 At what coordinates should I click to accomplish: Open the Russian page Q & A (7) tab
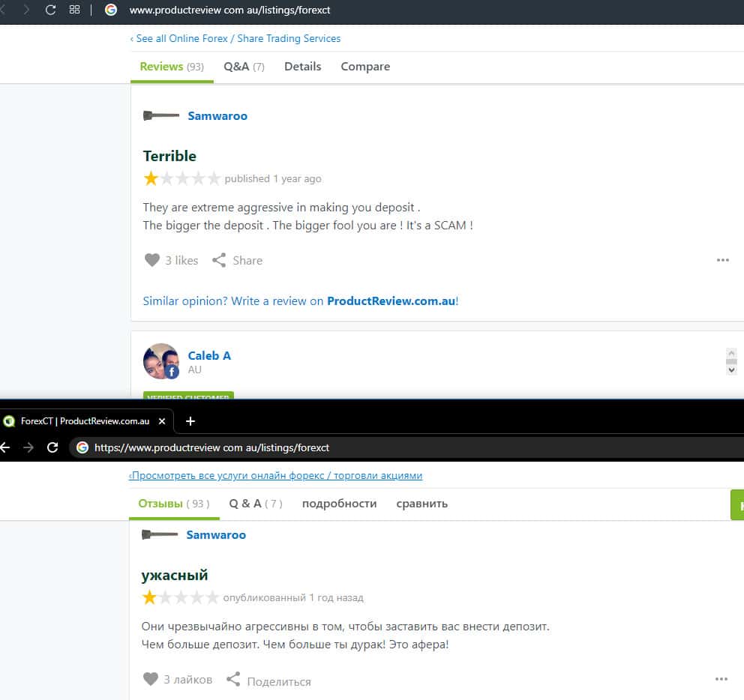[x=256, y=504]
